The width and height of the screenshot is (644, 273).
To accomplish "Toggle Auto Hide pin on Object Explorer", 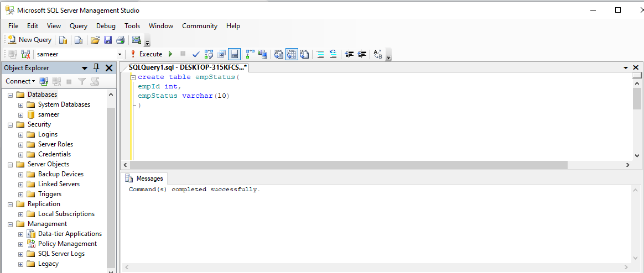I will [x=96, y=68].
